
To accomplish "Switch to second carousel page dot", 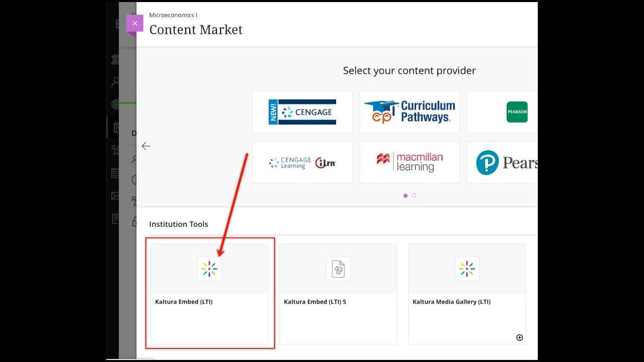I will (x=414, y=196).
